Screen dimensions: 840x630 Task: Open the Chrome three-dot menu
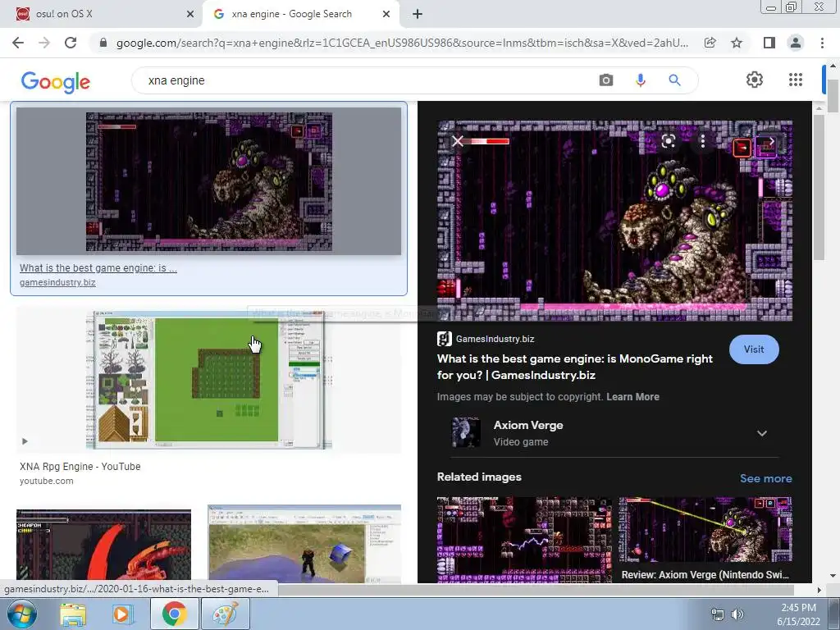point(822,43)
